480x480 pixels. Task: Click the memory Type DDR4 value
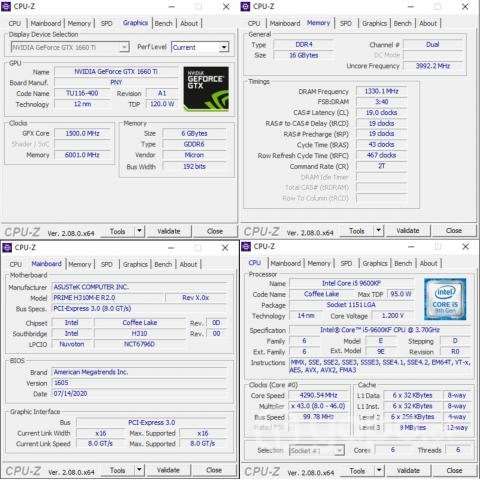[304, 44]
